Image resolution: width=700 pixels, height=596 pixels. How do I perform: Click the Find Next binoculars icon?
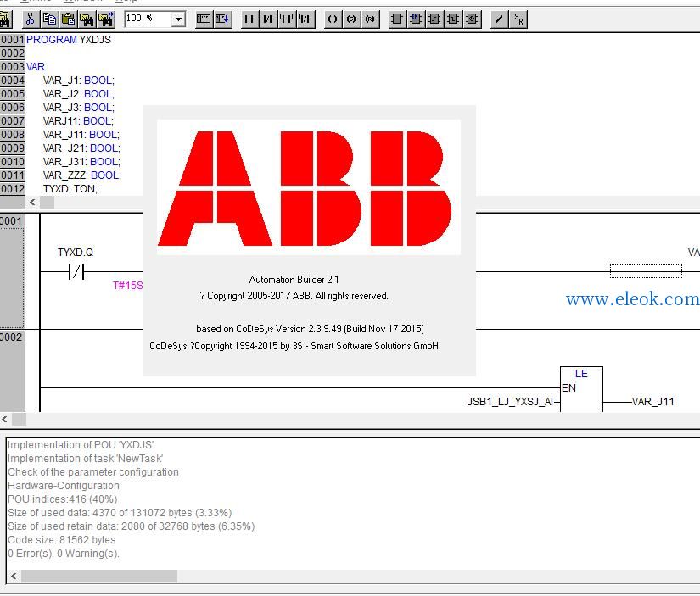click(106, 19)
